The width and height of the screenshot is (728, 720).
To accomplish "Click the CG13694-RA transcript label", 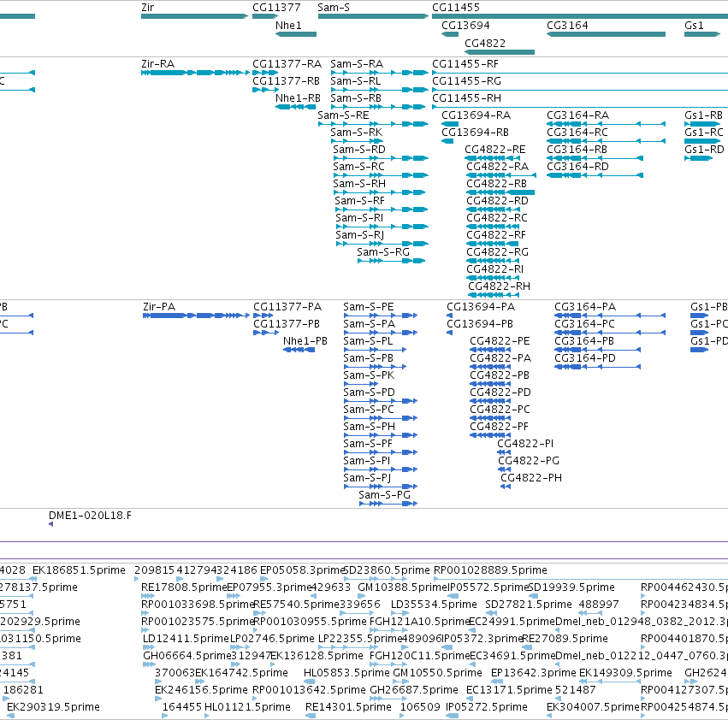I will pos(476,115).
